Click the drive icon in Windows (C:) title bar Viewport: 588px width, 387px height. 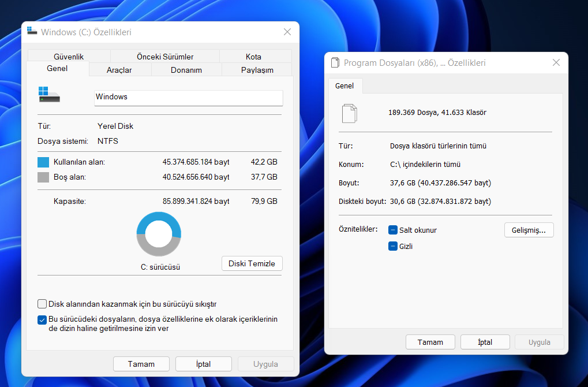point(32,32)
